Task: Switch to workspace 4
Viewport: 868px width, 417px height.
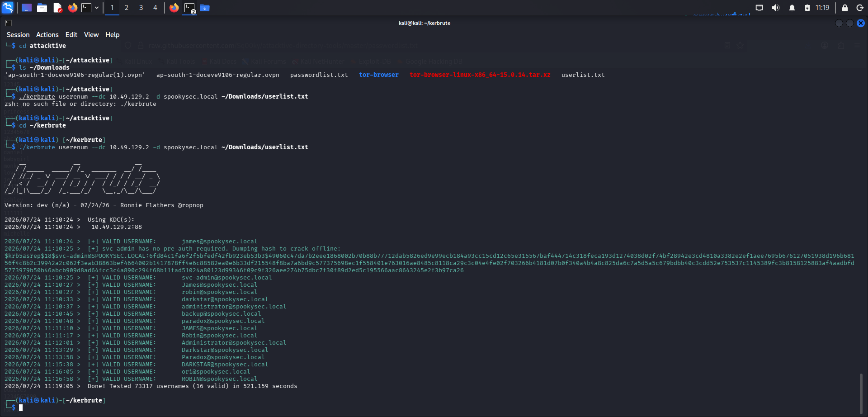Action: [155, 8]
